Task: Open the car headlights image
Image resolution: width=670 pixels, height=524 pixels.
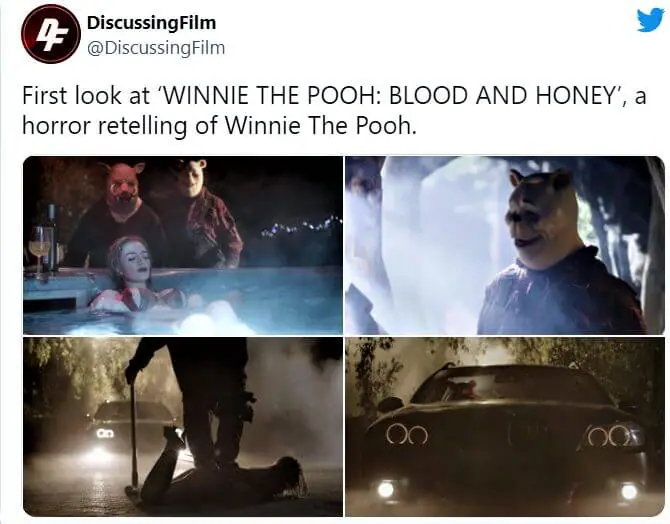Action: (x=505, y=427)
